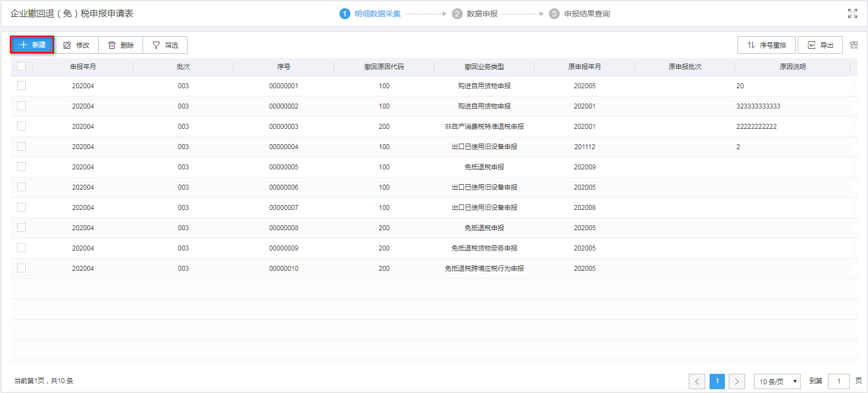Select the checkbox for row 00000005
This screenshot has width=868, height=393.
pos(21,167)
